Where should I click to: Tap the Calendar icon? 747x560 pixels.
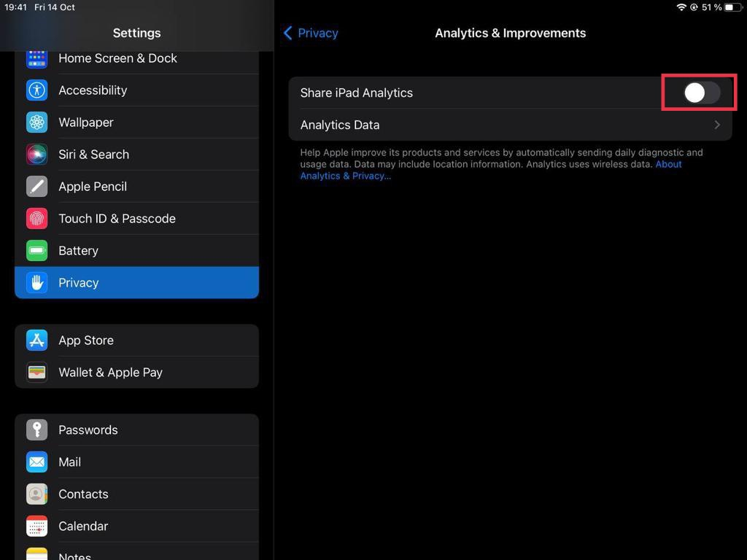(36, 526)
